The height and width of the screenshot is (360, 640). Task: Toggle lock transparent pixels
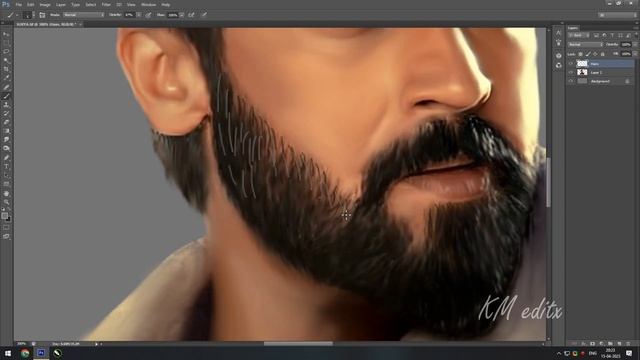580,54
